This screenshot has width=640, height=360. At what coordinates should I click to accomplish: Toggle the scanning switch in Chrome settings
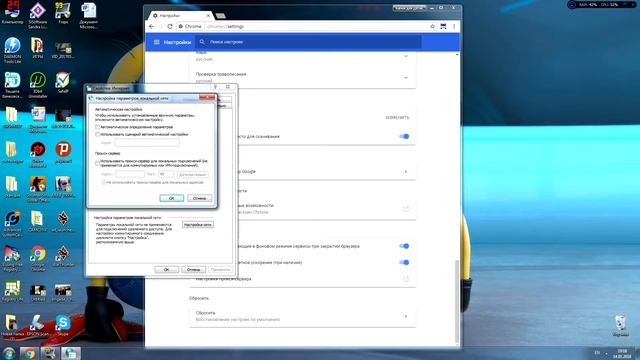pos(404,136)
